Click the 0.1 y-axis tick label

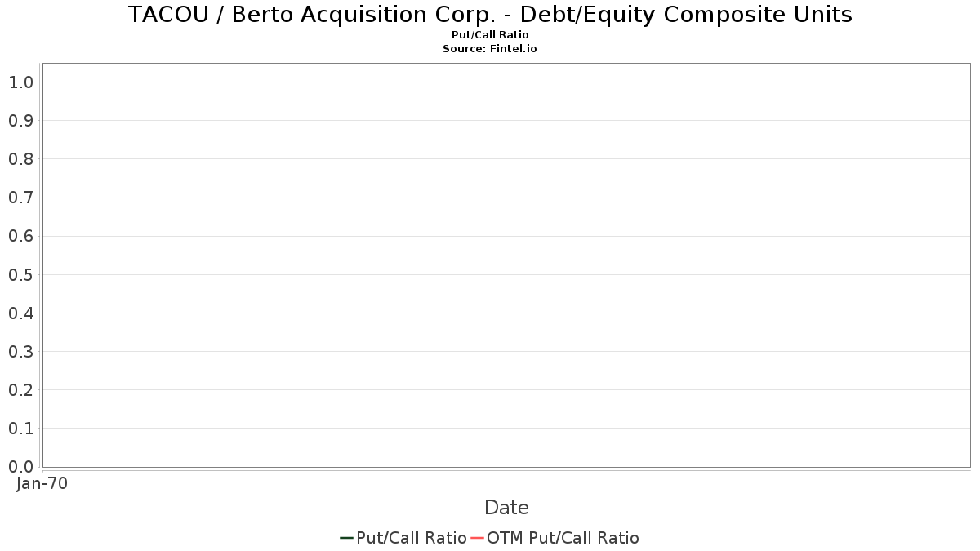pos(20,429)
